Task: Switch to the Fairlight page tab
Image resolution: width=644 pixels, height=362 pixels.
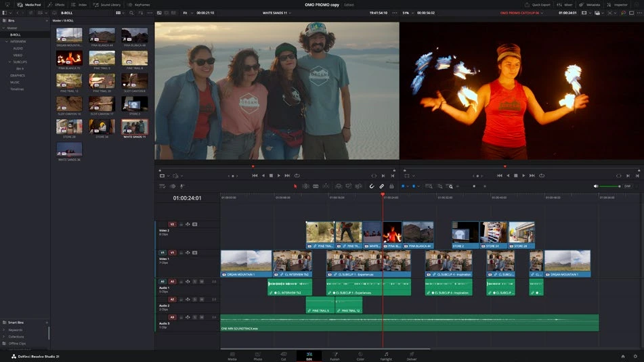Action: (x=386, y=357)
